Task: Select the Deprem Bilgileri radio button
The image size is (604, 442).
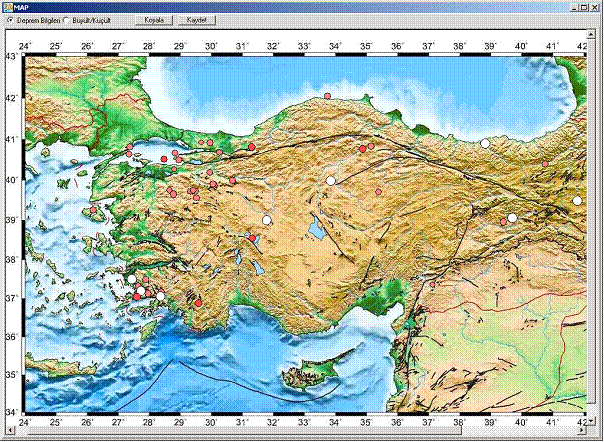Action: [11, 20]
